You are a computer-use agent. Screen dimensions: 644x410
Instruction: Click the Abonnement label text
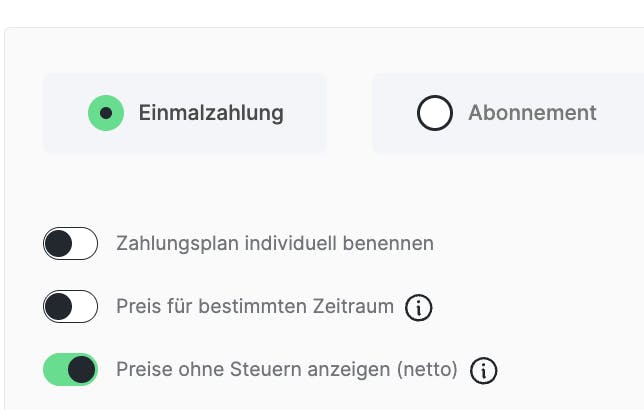(x=532, y=113)
